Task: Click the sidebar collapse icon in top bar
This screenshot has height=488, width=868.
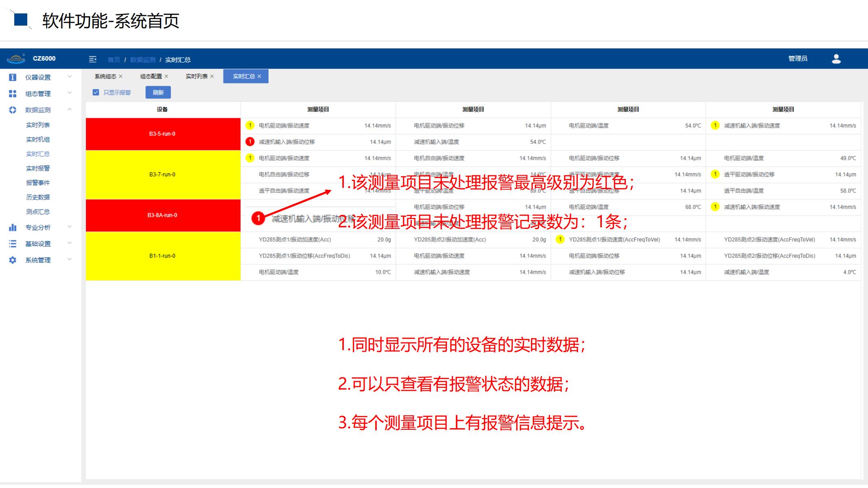Action: pyautogui.click(x=93, y=59)
